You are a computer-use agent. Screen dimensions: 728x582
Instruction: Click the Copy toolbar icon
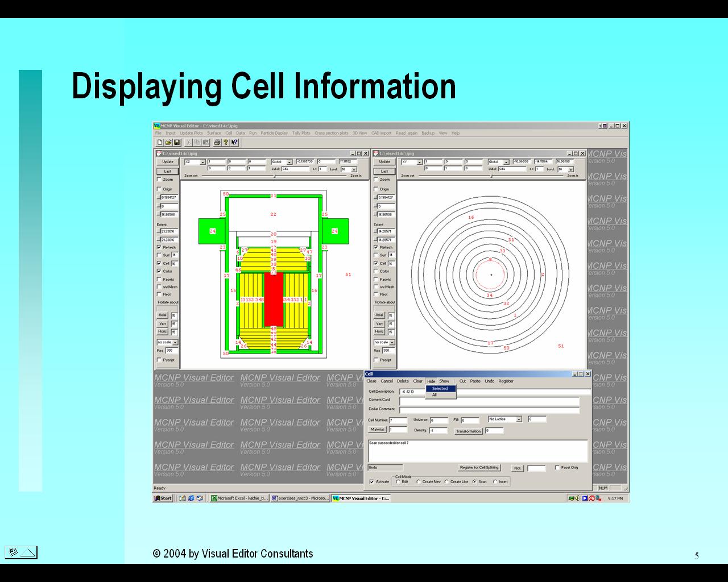(197, 142)
